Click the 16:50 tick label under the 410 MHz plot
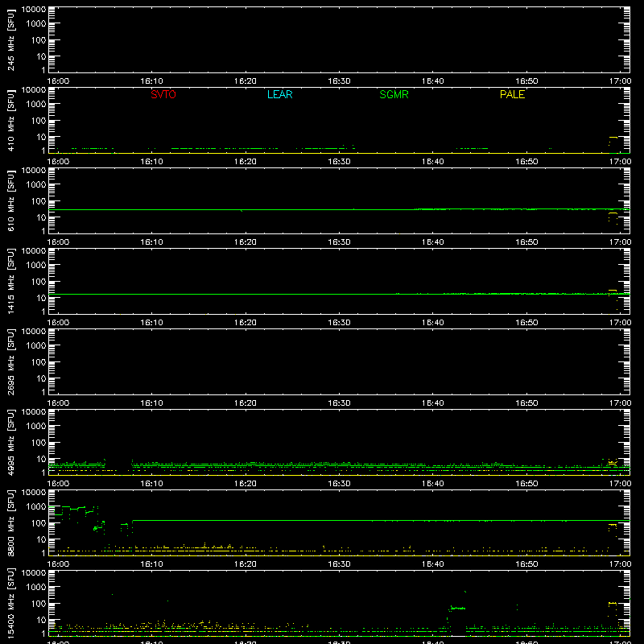Screen dimensions: 644x644 (526, 162)
